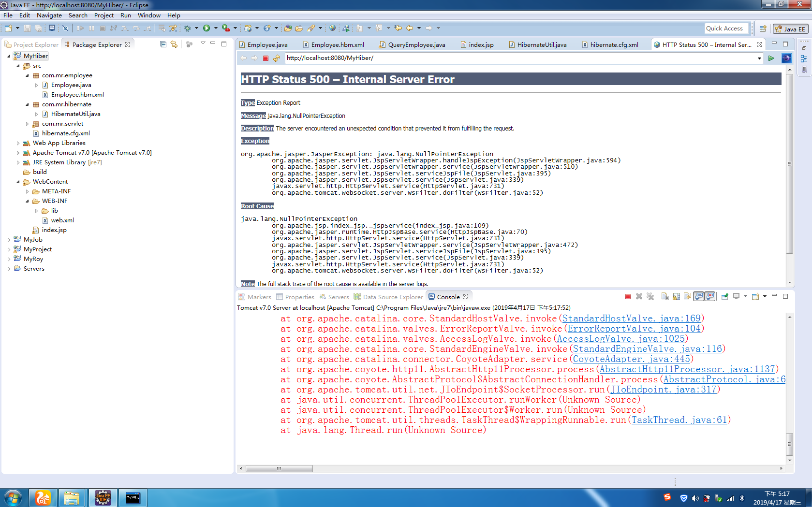The image size is (812, 507).
Task: Toggle Link with Editor in Package Explorer
Action: [x=174, y=44]
